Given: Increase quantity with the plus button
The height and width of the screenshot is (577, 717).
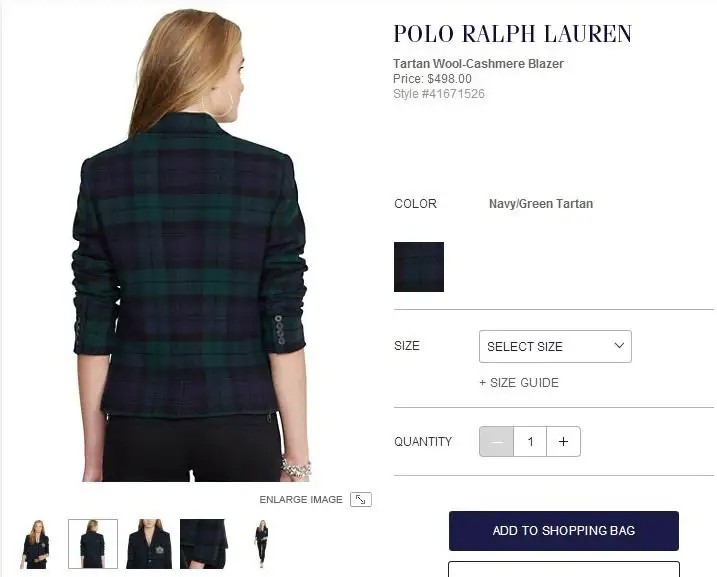Looking at the screenshot, I should [563, 442].
